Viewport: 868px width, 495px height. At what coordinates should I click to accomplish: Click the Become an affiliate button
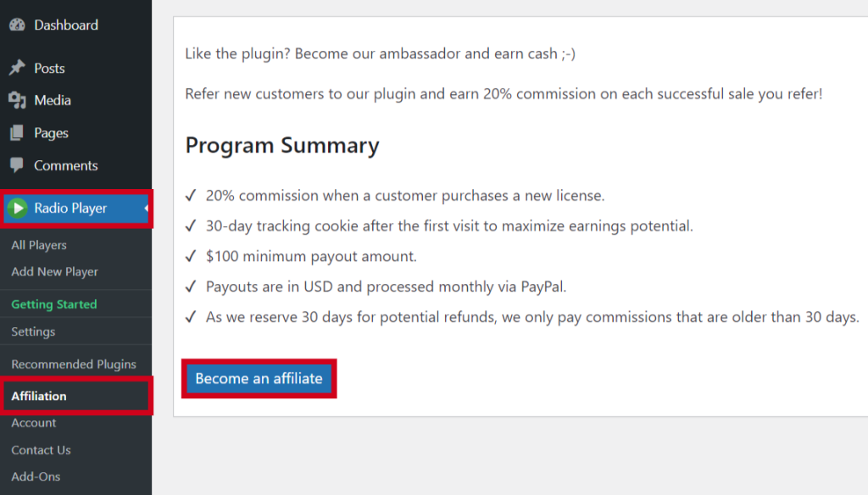tap(259, 378)
